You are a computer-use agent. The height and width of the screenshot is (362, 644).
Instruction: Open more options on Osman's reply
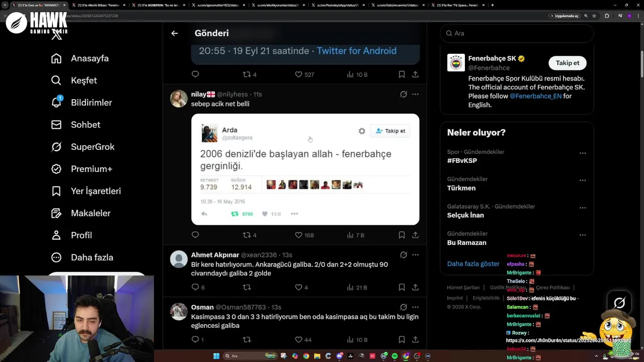[415, 307]
